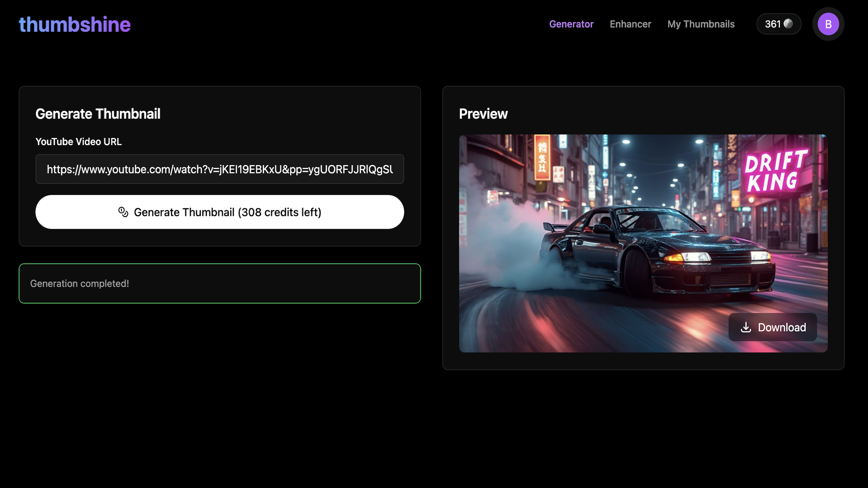Click the orange kanji sign in preview
Viewport: 868px width, 488px height.
point(542,158)
